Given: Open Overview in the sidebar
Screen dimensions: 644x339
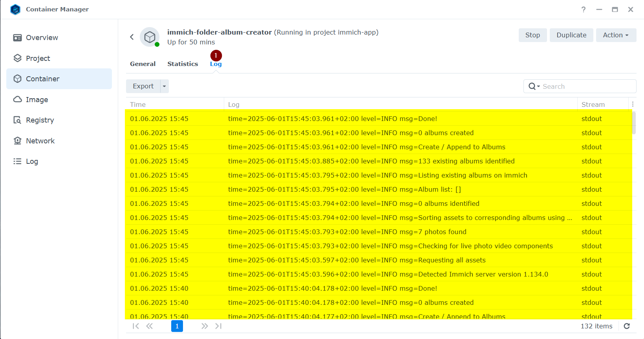Looking at the screenshot, I should 59,38.
